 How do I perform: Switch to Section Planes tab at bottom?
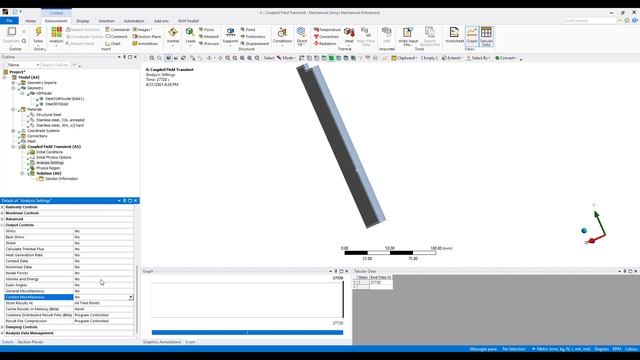coord(30,342)
